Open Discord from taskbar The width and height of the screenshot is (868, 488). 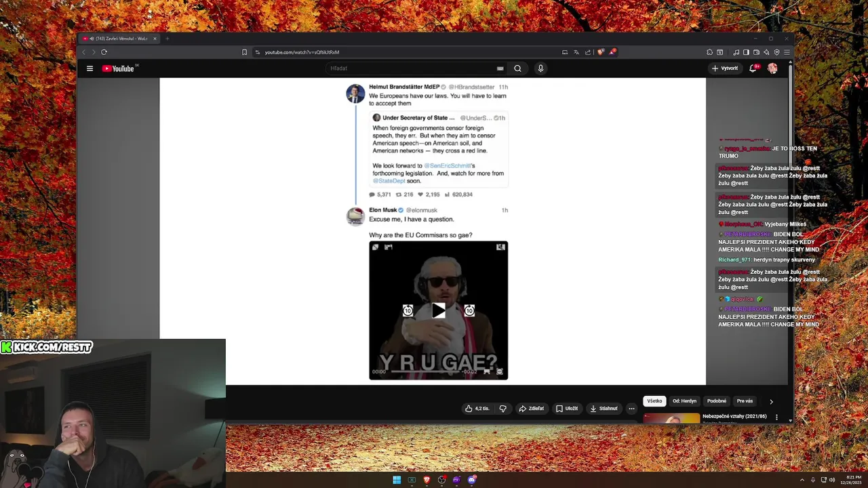coord(472,480)
